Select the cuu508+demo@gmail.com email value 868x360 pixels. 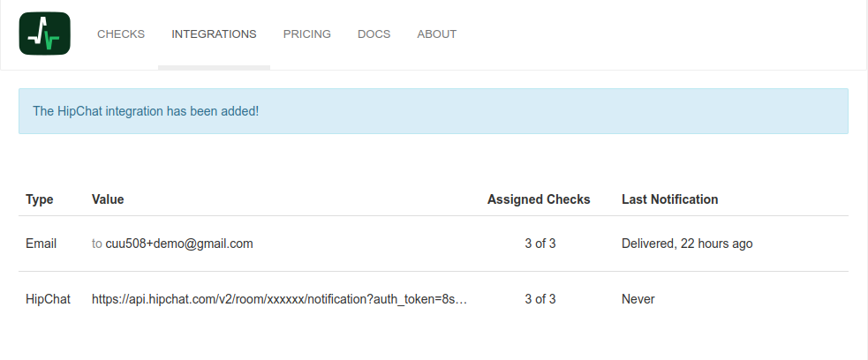point(179,244)
